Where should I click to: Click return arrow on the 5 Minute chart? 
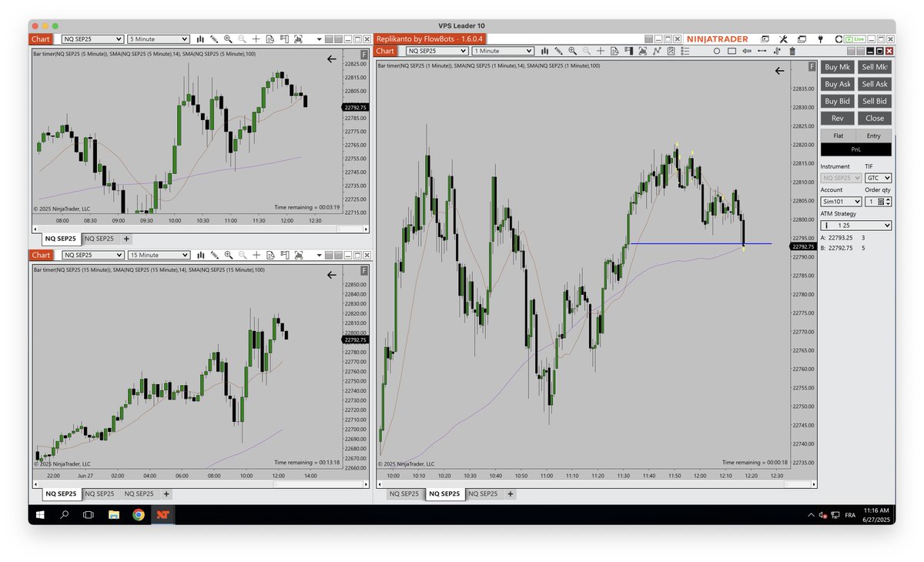click(x=332, y=58)
